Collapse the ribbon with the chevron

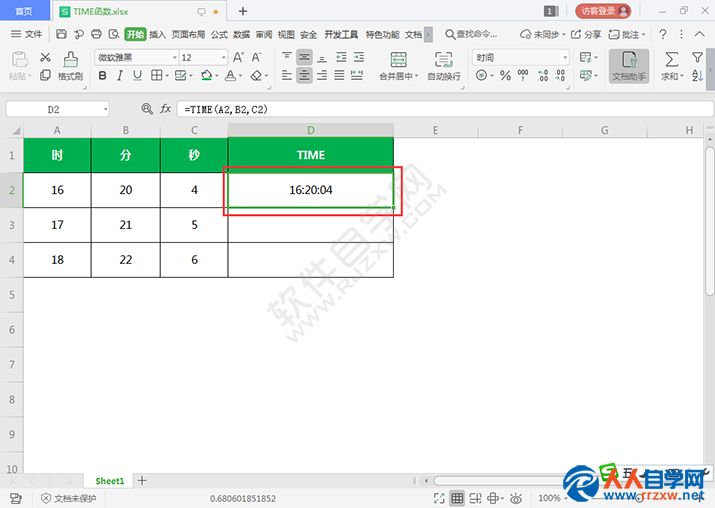pyautogui.click(x=699, y=34)
